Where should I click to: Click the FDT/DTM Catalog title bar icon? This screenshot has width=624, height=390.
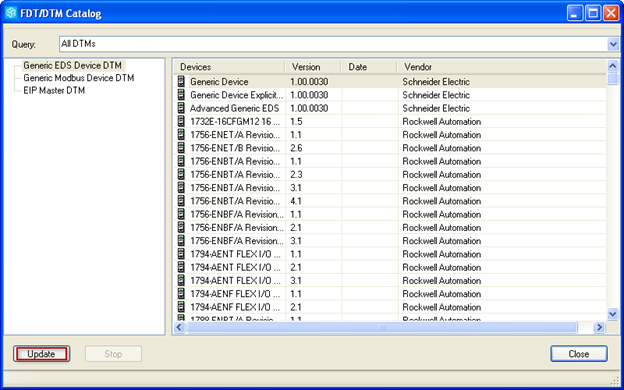pos(11,13)
